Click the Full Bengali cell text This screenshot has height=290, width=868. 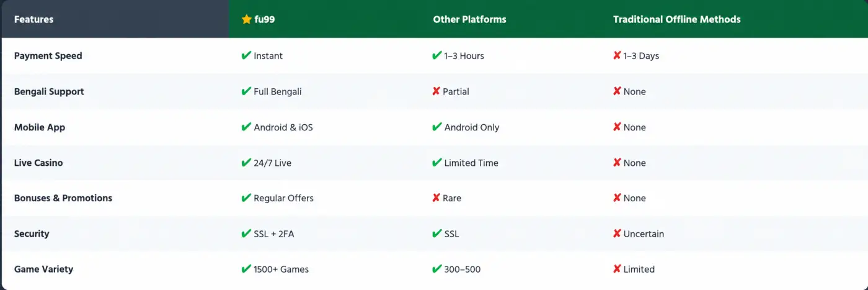[x=278, y=91]
